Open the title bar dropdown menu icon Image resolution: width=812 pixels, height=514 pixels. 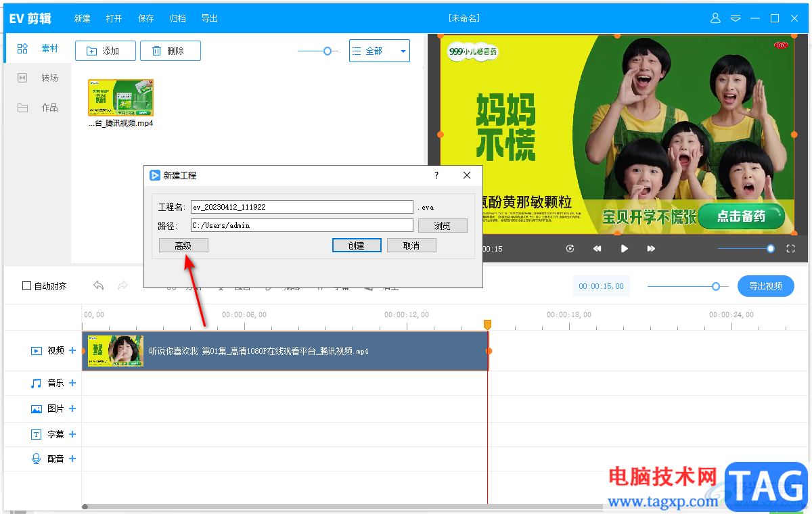point(736,18)
